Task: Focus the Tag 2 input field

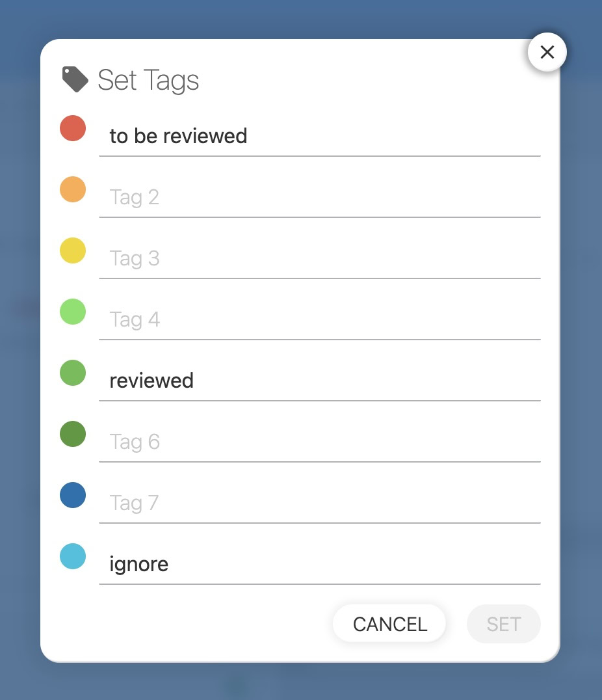Action: [319, 197]
